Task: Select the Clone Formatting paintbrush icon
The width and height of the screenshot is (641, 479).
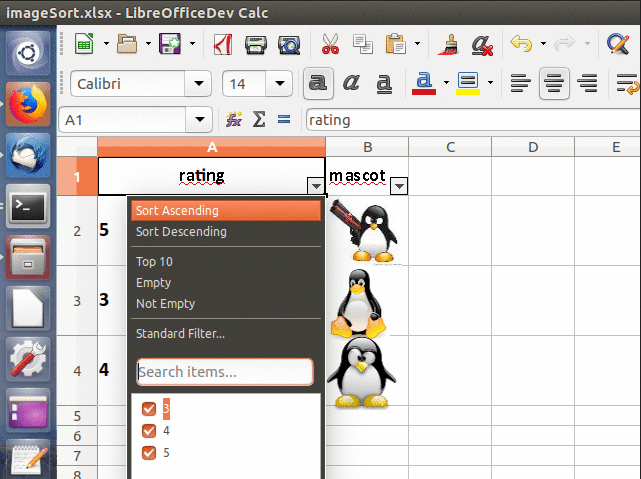Action: [x=449, y=44]
